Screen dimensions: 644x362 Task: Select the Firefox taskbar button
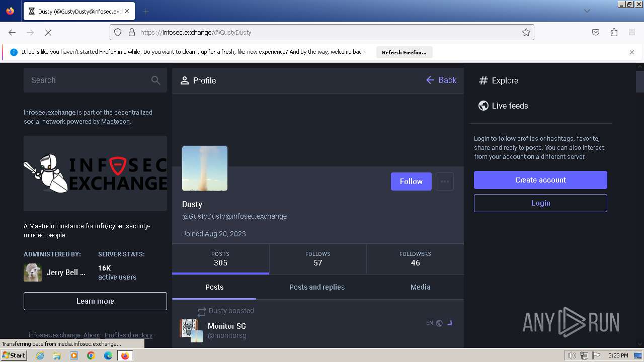point(125,355)
